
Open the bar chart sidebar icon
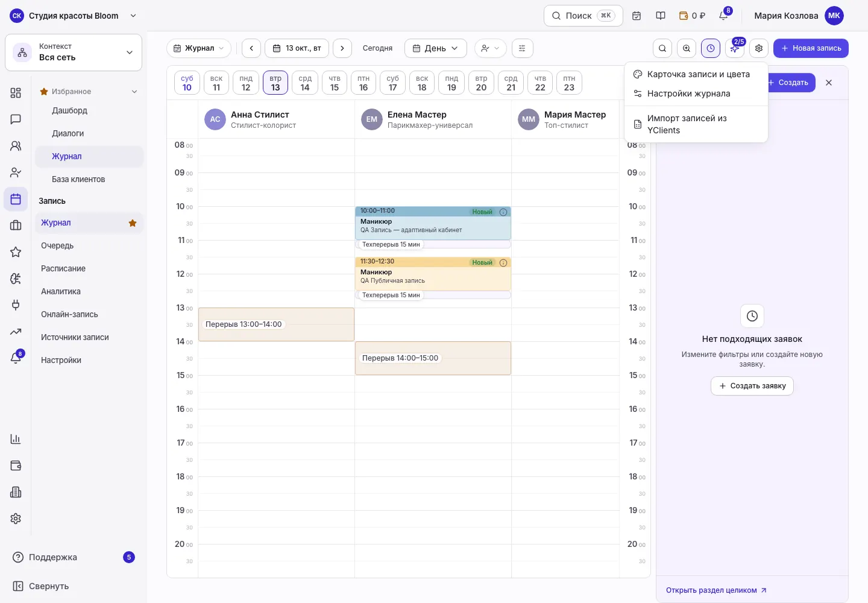[16, 439]
